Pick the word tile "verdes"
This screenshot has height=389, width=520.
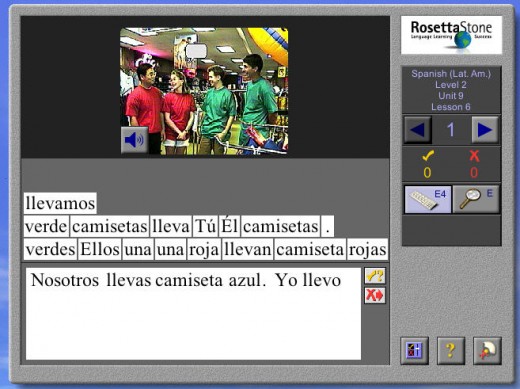(50, 249)
